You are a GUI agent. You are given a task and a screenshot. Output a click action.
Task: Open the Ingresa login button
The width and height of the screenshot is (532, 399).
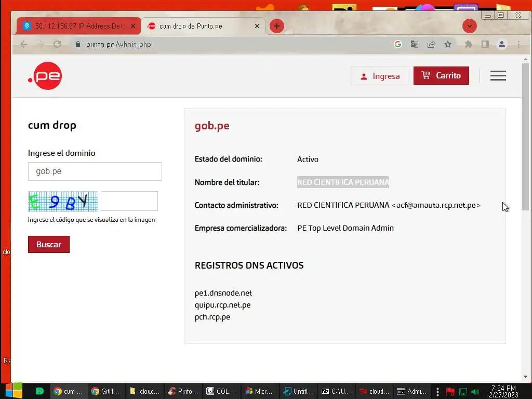coord(379,76)
